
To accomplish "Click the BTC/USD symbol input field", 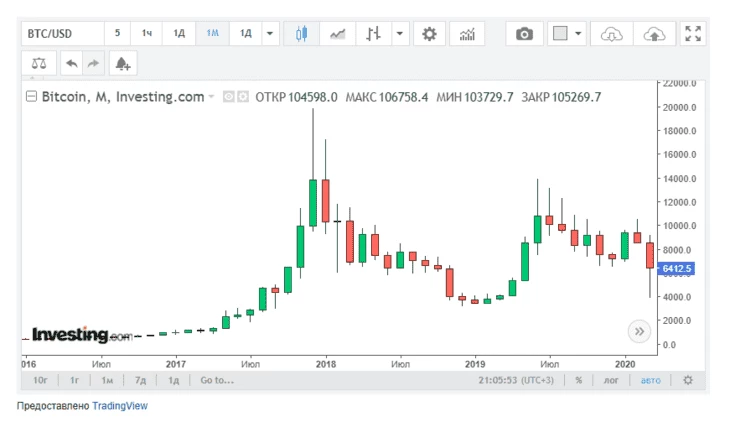I will 62,34.
